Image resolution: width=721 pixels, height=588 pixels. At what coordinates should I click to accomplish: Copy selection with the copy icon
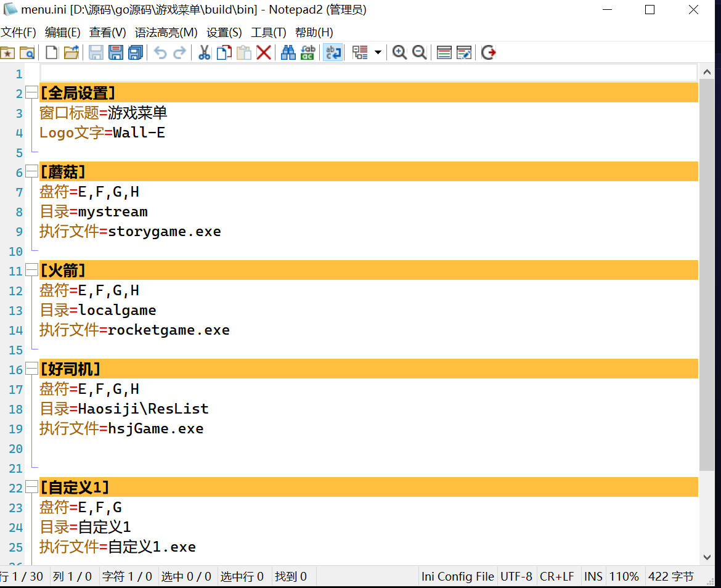224,52
